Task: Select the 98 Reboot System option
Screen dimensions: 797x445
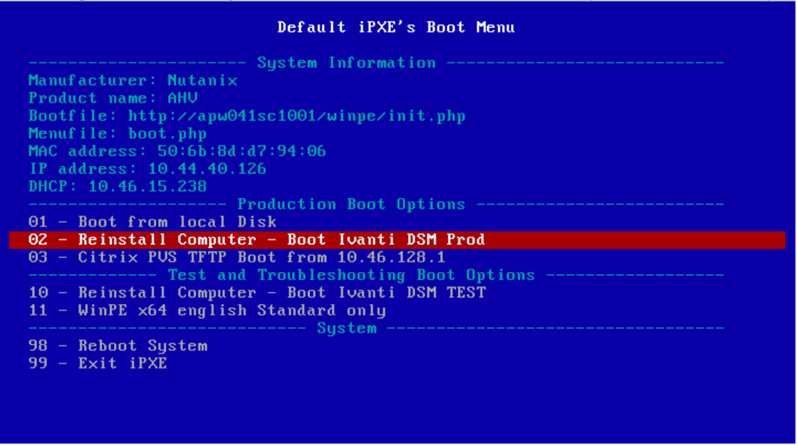Action: [x=118, y=346]
